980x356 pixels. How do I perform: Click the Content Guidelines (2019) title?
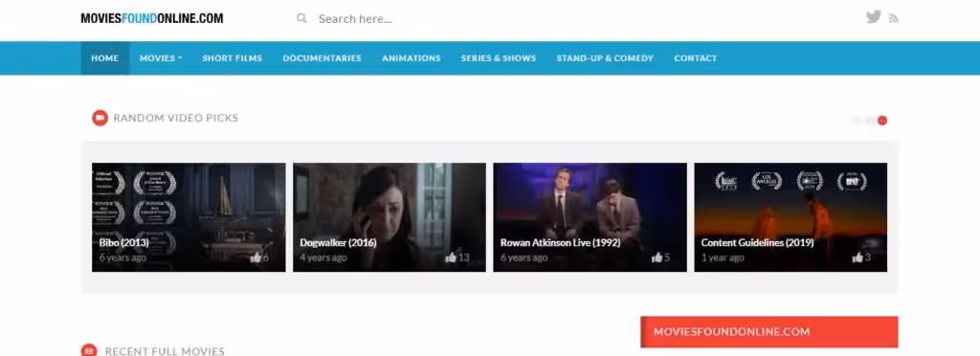(758, 243)
